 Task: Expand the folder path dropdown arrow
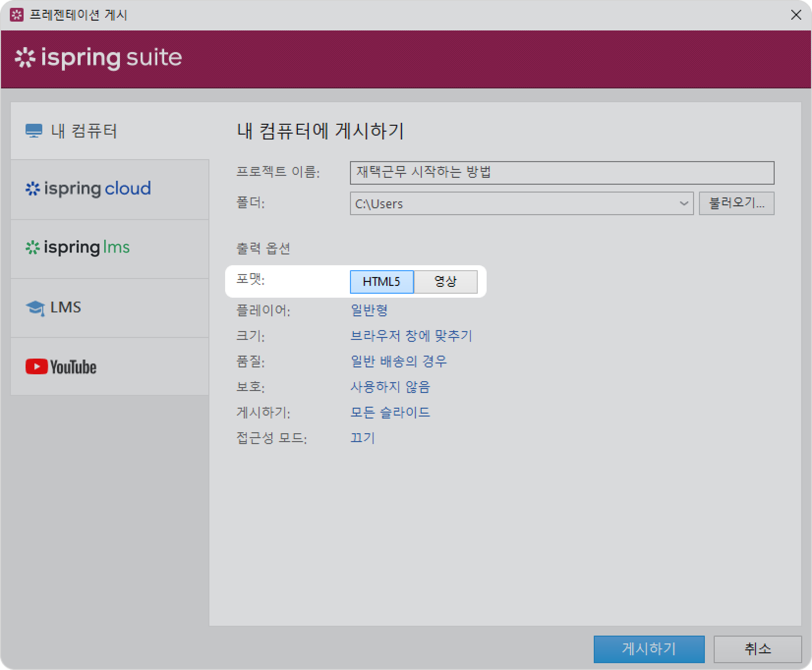click(x=684, y=204)
